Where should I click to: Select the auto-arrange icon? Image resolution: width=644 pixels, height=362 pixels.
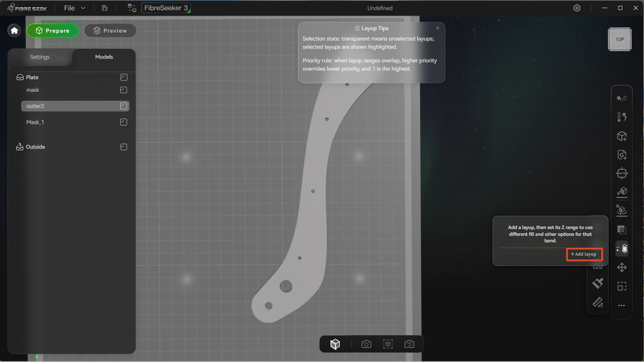click(x=622, y=173)
